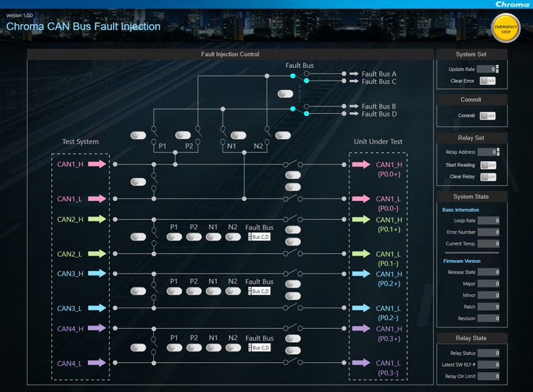This screenshot has width=533, height=392.
Task: Increase the Update Rate value with the up arrow
Action: click(x=497, y=67)
